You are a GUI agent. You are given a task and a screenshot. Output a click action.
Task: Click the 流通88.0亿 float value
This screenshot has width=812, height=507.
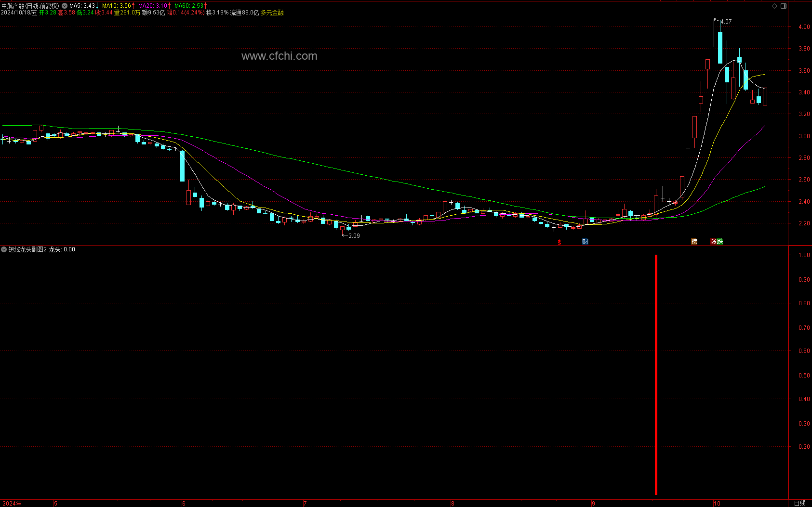244,13
